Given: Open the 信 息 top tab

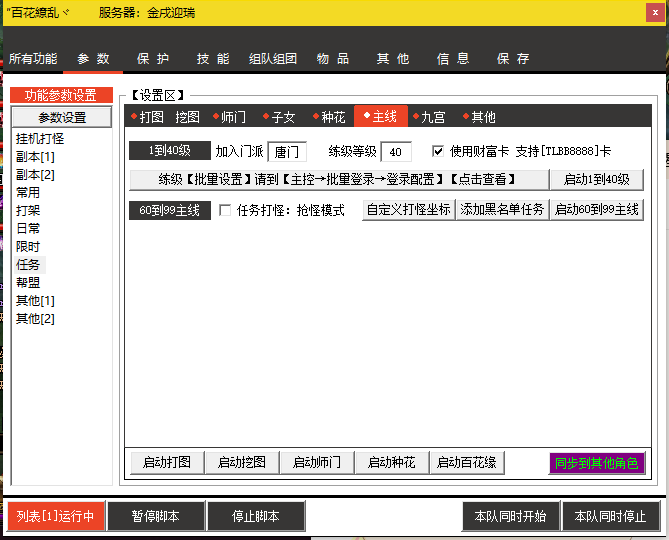Looking at the screenshot, I should click(x=453, y=58).
